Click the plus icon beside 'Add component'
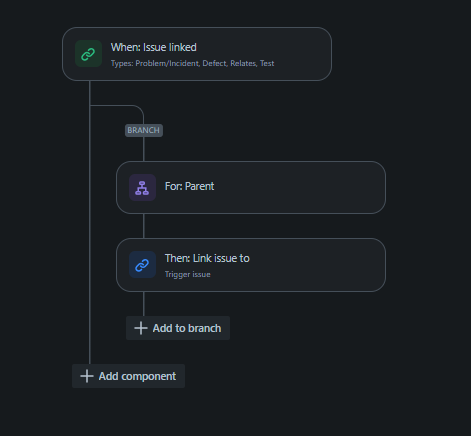Image resolution: width=471 pixels, height=436 pixels. coord(87,376)
